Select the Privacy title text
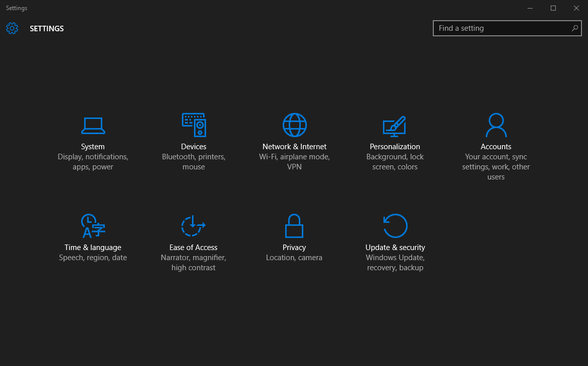 [294, 248]
